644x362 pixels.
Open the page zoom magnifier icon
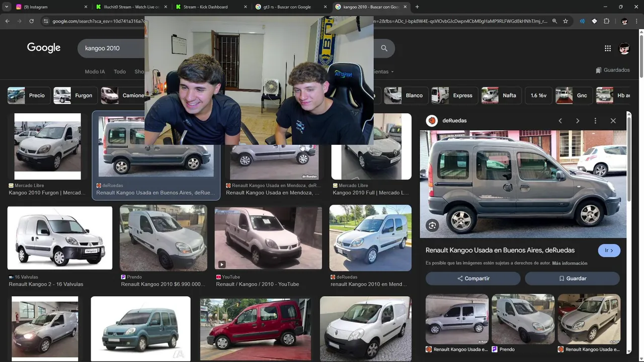(554, 21)
